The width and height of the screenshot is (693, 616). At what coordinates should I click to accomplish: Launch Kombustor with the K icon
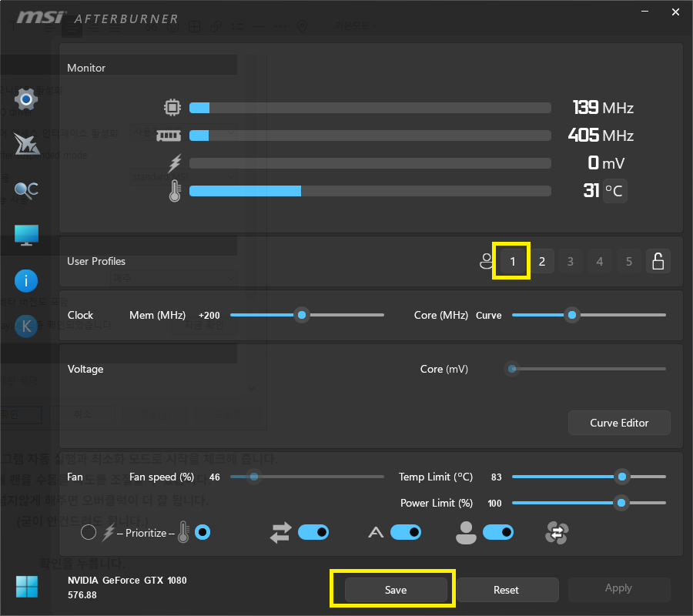point(26,326)
